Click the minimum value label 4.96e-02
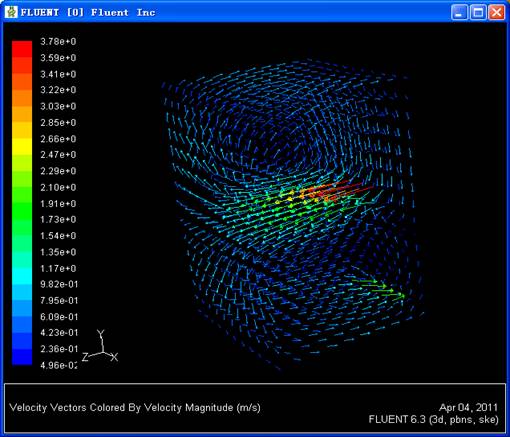 point(59,365)
